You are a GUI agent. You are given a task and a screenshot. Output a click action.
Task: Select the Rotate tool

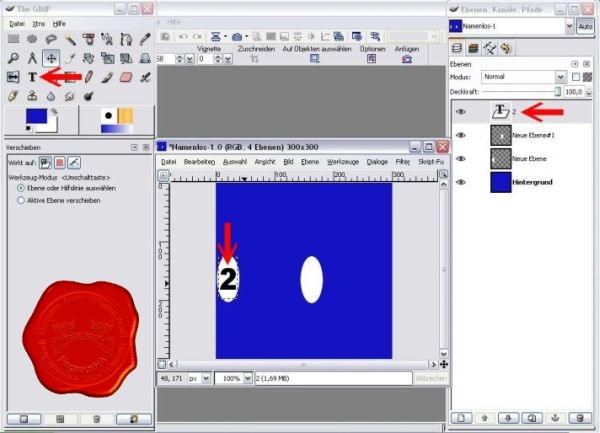(x=88, y=58)
